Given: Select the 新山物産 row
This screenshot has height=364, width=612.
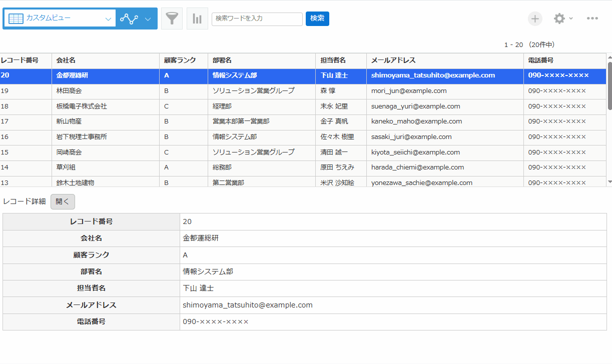Looking at the screenshot, I should [x=303, y=122].
